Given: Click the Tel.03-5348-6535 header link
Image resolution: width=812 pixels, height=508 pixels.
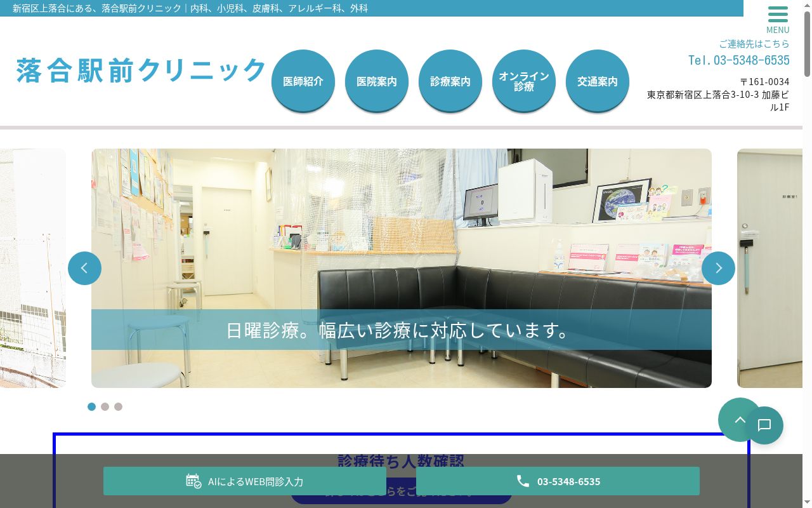Looking at the screenshot, I should pos(739,60).
